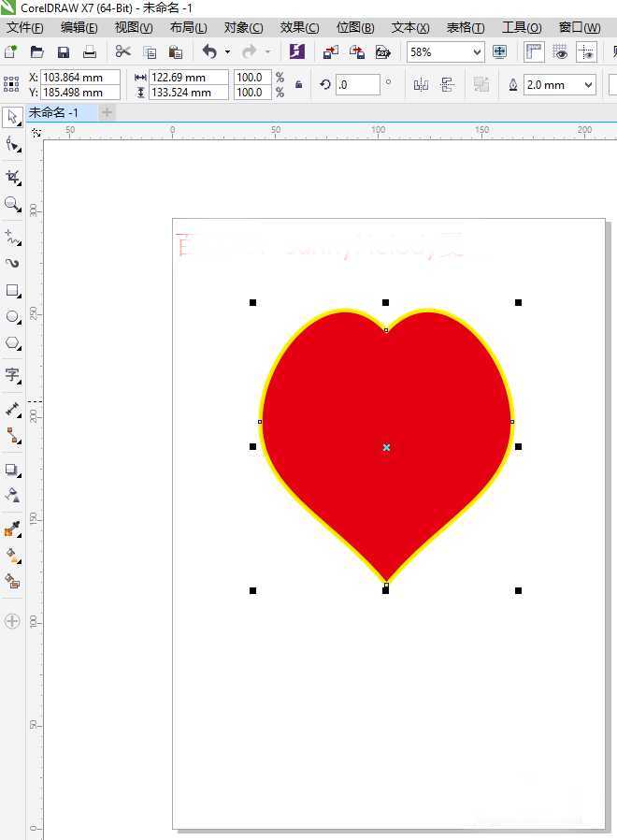Click the rotation angle input field
Image resolution: width=617 pixels, height=840 pixels.
pos(358,84)
